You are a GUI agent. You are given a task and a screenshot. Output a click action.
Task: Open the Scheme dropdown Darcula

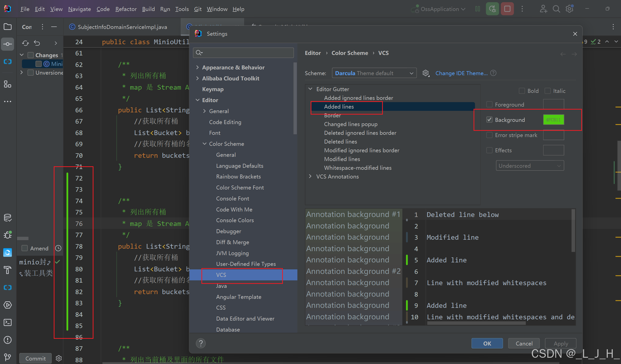(x=374, y=73)
